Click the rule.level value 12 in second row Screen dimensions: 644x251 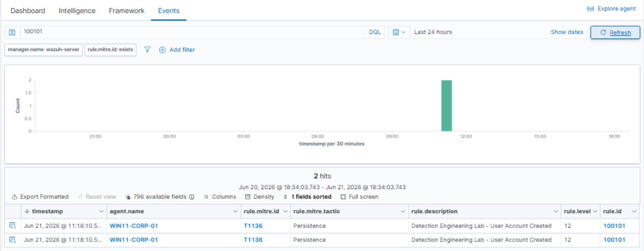point(567,240)
